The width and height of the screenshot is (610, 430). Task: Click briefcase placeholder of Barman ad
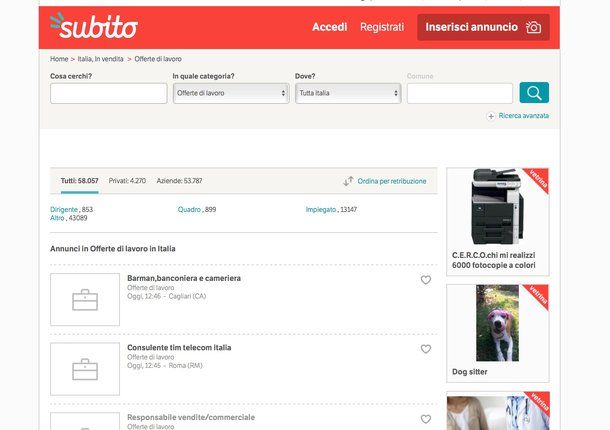pos(85,300)
